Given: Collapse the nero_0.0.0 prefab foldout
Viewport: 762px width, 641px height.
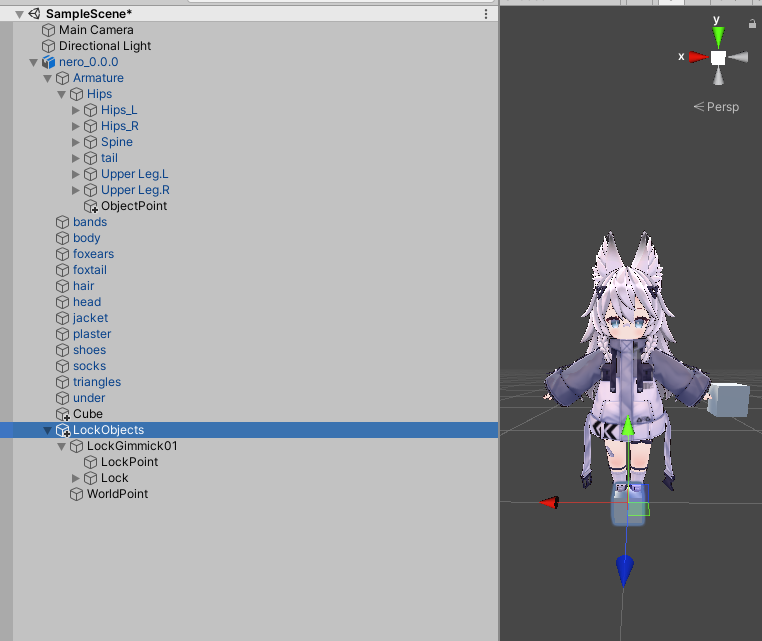Looking at the screenshot, I should tap(34, 62).
